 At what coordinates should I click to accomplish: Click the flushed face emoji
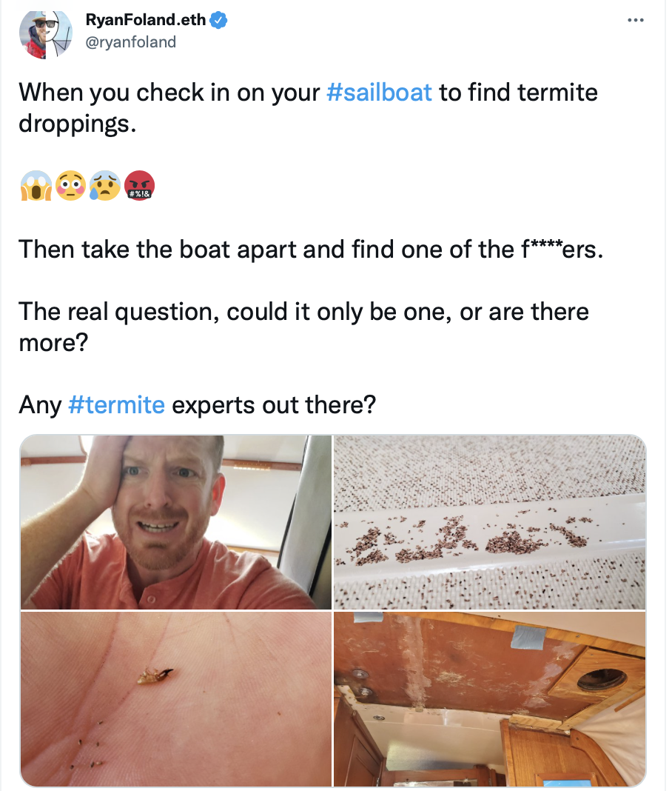tap(70, 186)
